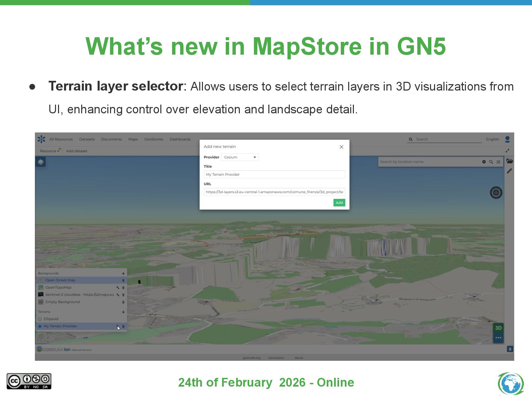Select My Terrain Provider radio button

coord(40,326)
